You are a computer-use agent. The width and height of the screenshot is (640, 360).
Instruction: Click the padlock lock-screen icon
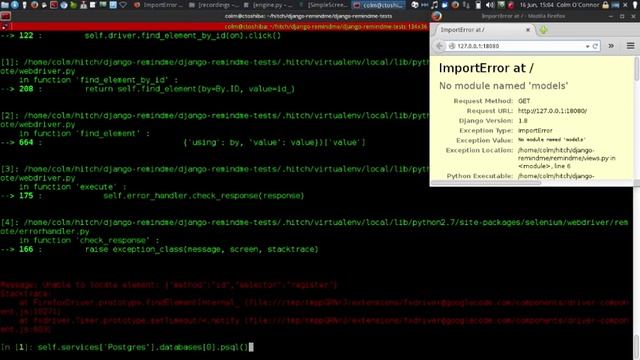(605, 5)
